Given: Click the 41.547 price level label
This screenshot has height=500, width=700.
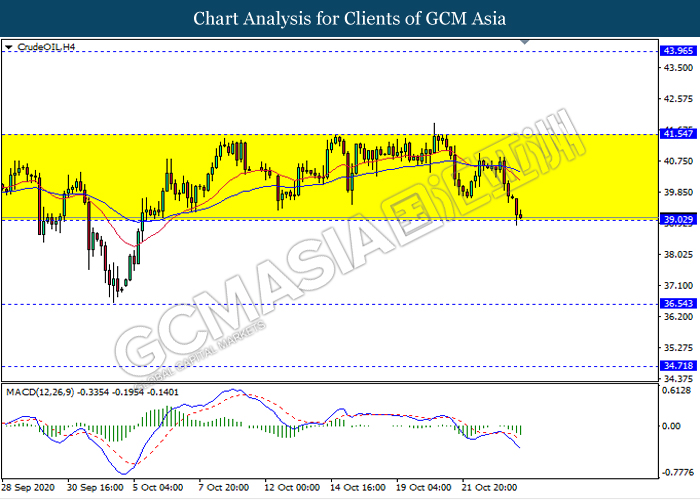Looking at the screenshot, I should coord(678,133).
